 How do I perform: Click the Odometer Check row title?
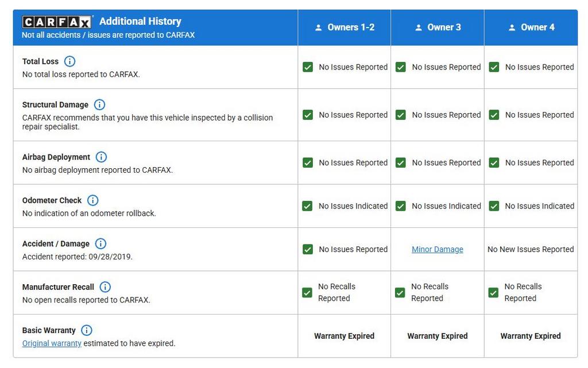(x=52, y=200)
